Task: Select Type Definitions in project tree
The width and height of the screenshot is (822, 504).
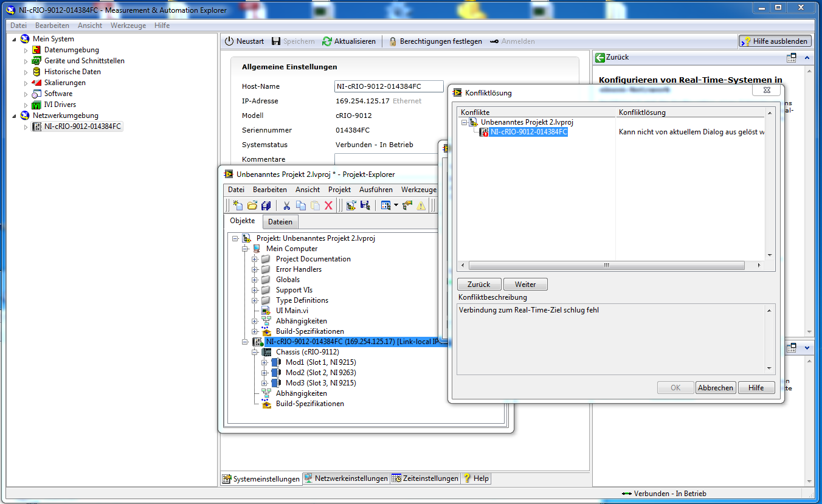Action: pos(302,300)
